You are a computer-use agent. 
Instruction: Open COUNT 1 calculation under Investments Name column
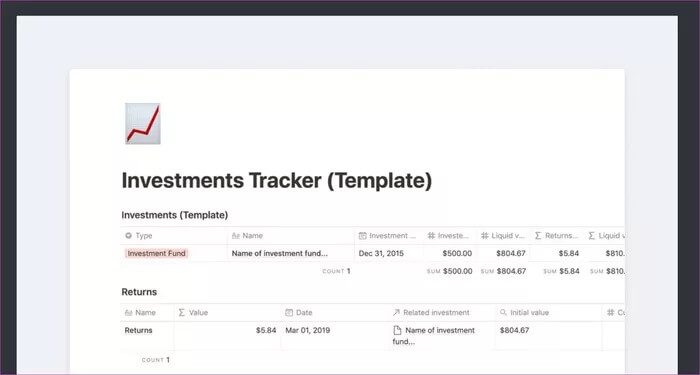pyautogui.click(x=337, y=271)
